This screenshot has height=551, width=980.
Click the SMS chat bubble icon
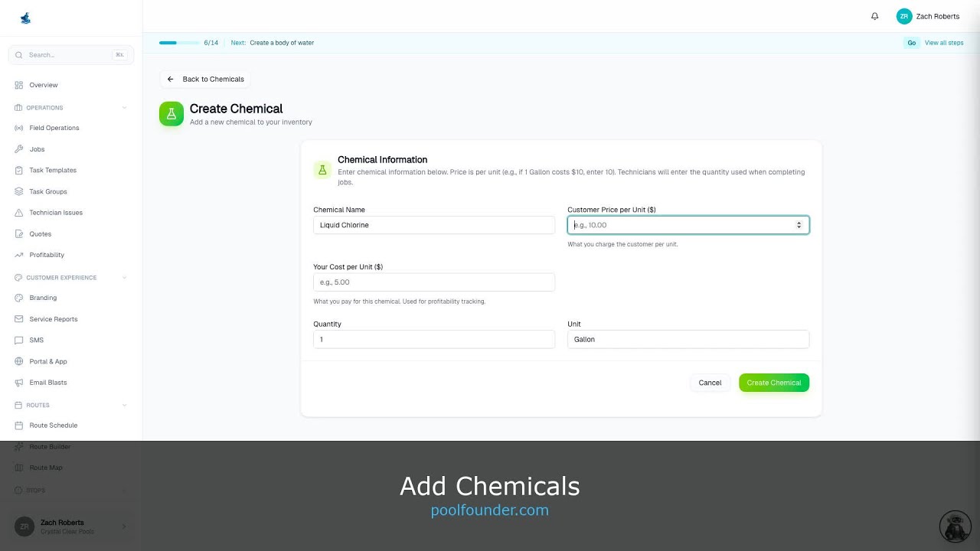click(19, 340)
